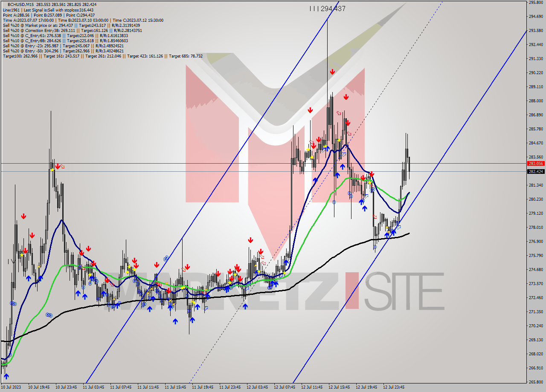The height and width of the screenshot is (392, 546).
Task: Click the 276.900 price axis label
Action: [535, 241]
